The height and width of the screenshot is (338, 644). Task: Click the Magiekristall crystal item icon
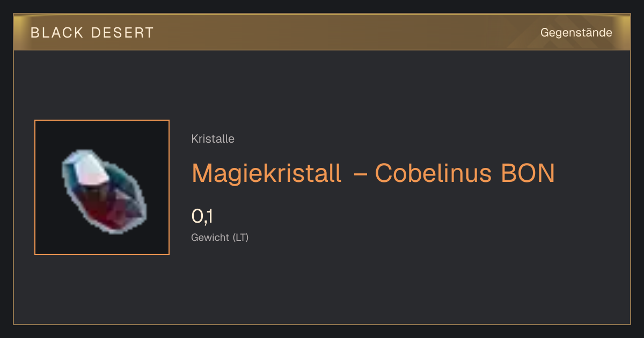[x=105, y=192]
